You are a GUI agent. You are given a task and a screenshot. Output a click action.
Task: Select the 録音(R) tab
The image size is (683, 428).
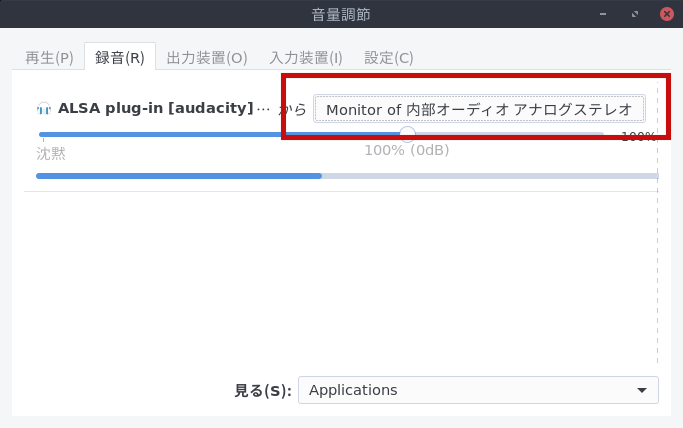[x=120, y=58]
